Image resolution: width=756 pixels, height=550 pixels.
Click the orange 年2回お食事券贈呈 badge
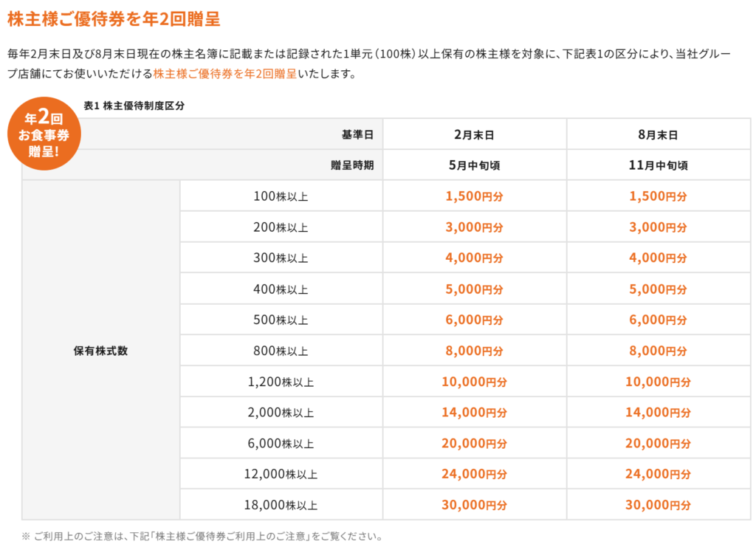pyautogui.click(x=44, y=134)
